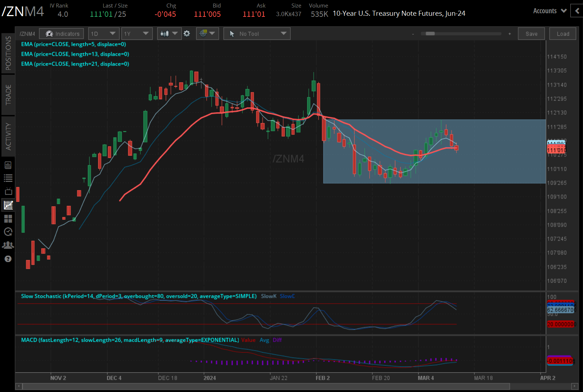
Task: Switch to the POSITIONS tab
Action: click(x=8, y=53)
